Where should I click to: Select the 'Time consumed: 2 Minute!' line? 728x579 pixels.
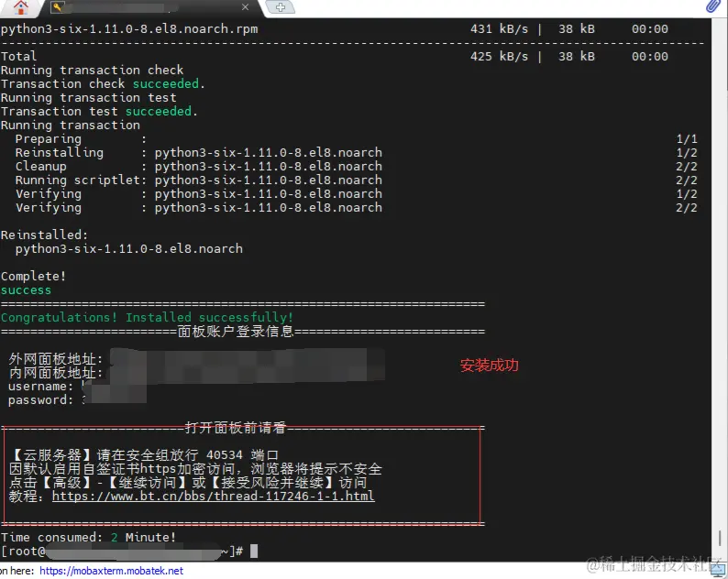pyautogui.click(x=88, y=538)
